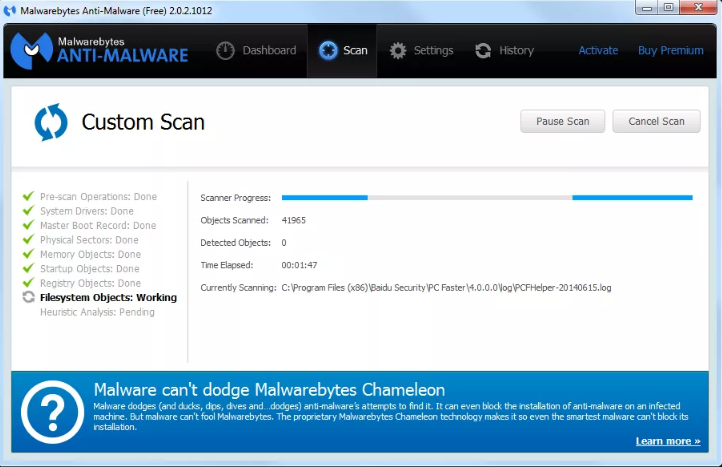Click the Custom Scan heading
Image resolution: width=722 pixels, height=467 pixels.
(143, 122)
